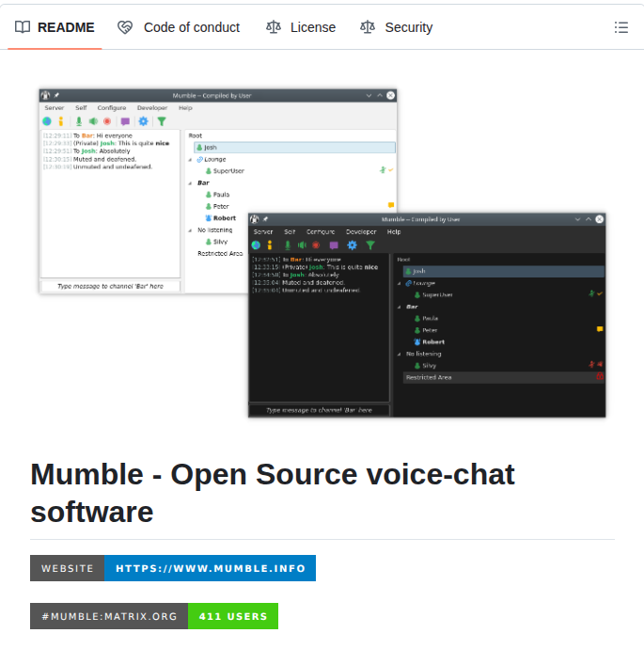Open the Configure menu in light window
Viewport: 644px width, 649px height.
pyautogui.click(x=112, y=107)
